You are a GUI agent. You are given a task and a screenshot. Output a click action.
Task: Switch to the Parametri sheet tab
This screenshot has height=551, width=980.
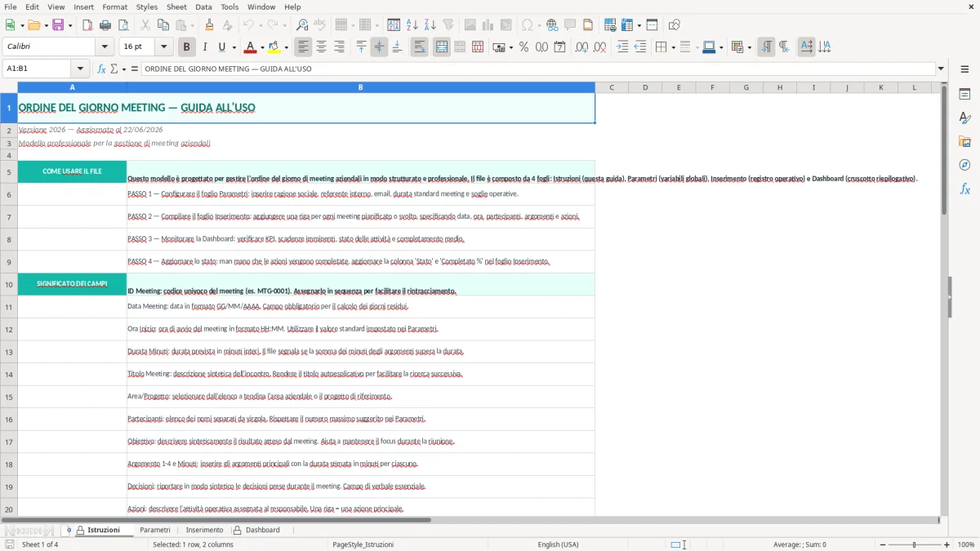click(155, 530)
